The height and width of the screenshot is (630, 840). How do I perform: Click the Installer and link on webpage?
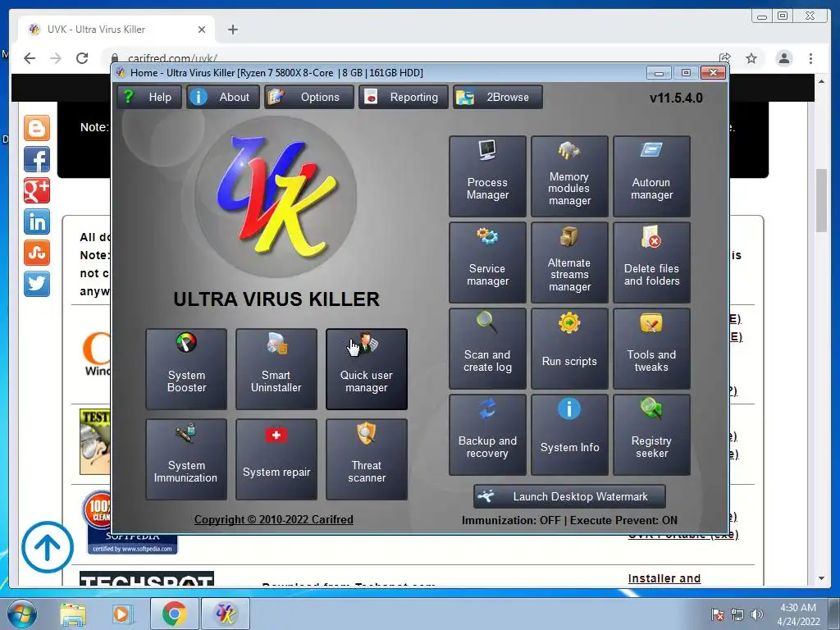[664, 578]
